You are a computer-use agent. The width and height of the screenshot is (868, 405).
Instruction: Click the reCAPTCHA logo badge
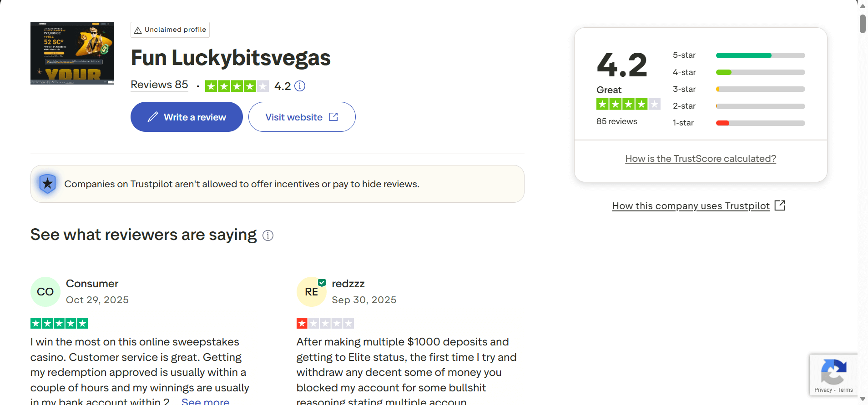pos(833,372)
